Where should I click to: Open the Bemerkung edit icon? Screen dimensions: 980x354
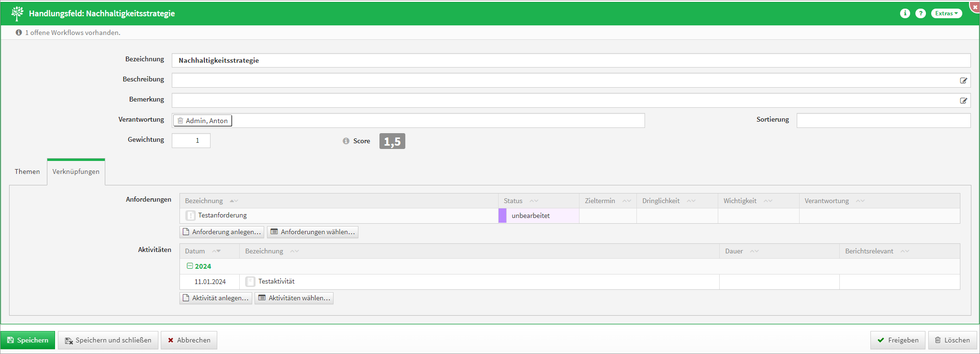pos(963,101)
